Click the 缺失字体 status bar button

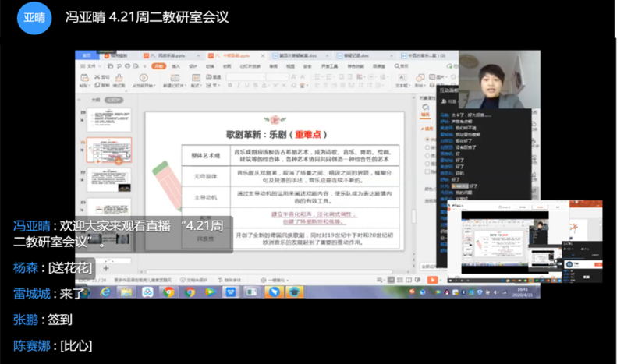click(x=230, y=281)
